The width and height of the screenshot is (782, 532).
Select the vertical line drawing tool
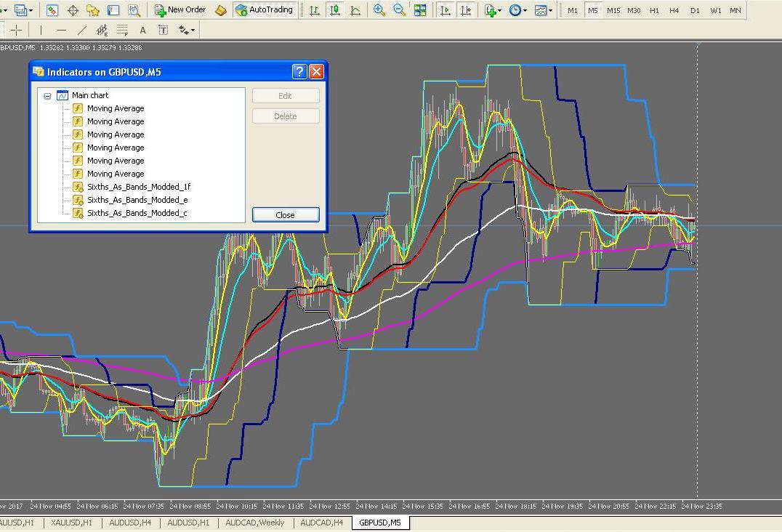point(41,31)
